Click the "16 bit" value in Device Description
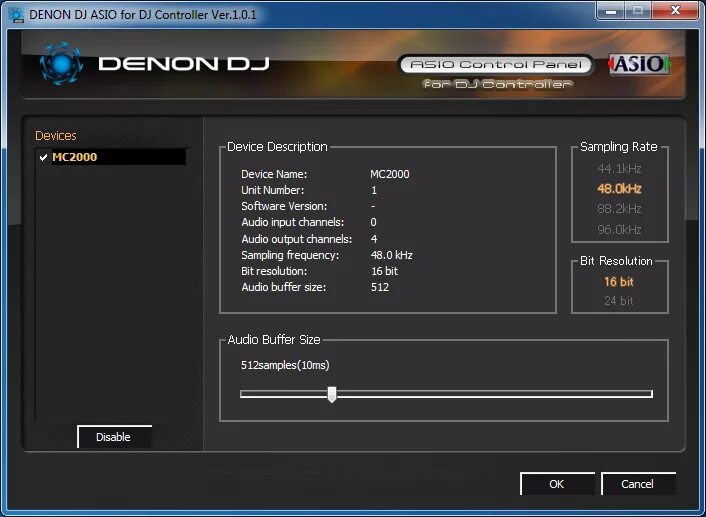The image size is (706, 517). point(385,271)
